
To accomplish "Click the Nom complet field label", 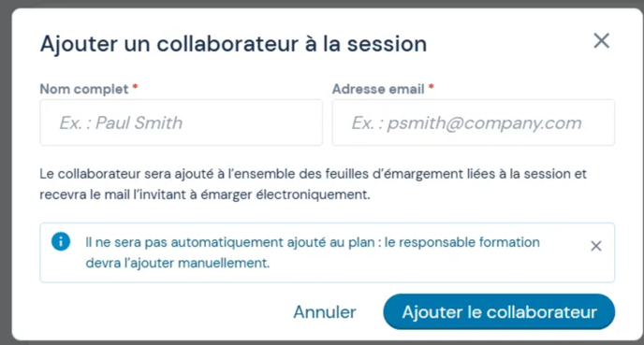I will 84,89.
